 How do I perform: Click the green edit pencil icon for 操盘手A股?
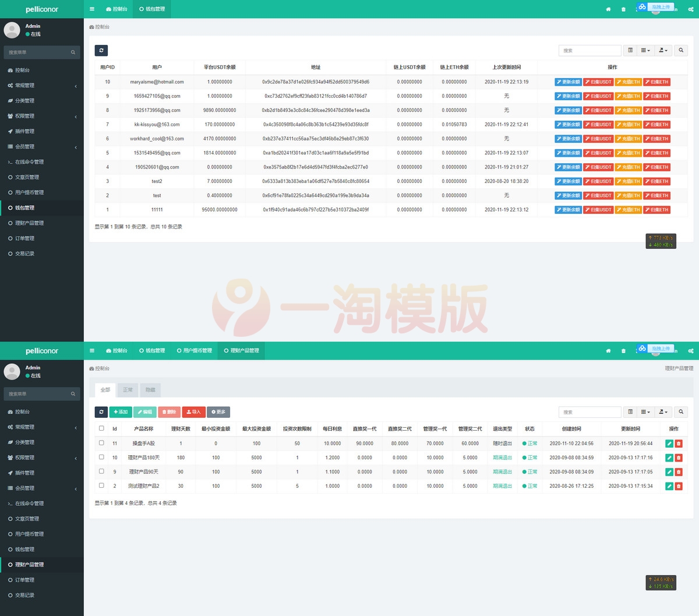(x=668, y=443)
